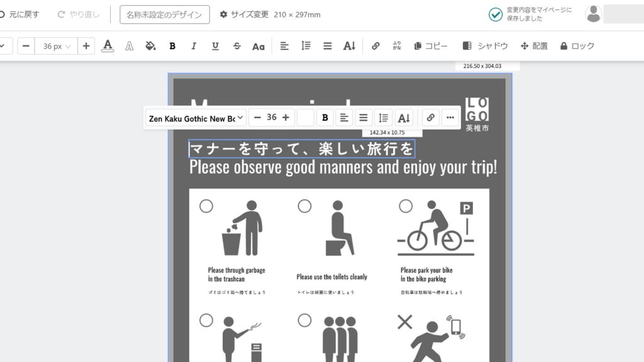Viewport: 644px width, 362px height.
Task: Apply strikethrough to selected text
Action: pos(236,46)
